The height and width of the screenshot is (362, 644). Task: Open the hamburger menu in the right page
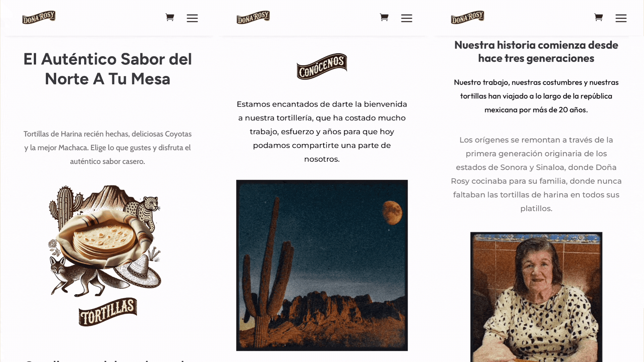click(x=621, y=18)
